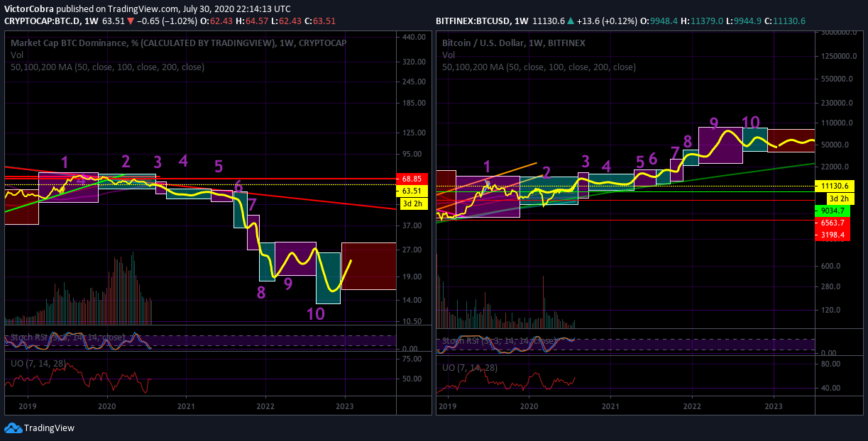Select the CRYPTOCAP:BTC.D, 1W symbol label
Image resolution: width=868 pixels, height=441 pixels.
point(52,21)
